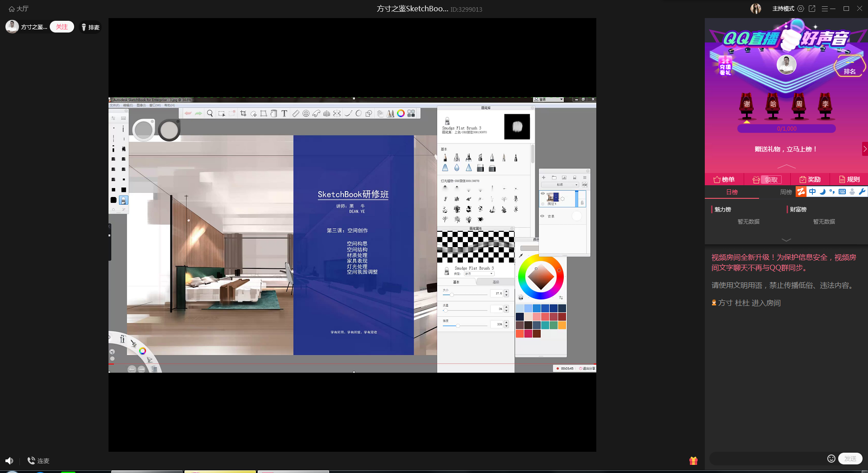Viewport: 868px width, 473px height.
Task: Open the Brush Library icon in the toolbar
Action: [390, 113]
